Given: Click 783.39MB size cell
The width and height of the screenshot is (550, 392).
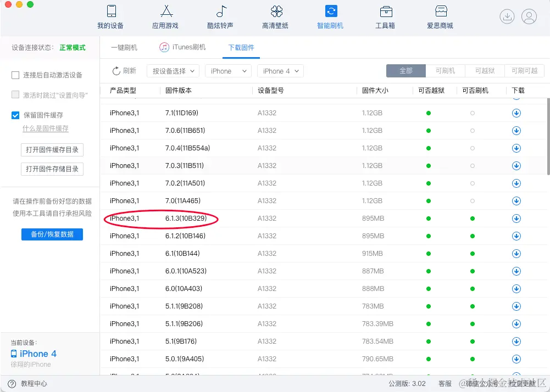Looking at the screenshot, I should coord(378,323).
